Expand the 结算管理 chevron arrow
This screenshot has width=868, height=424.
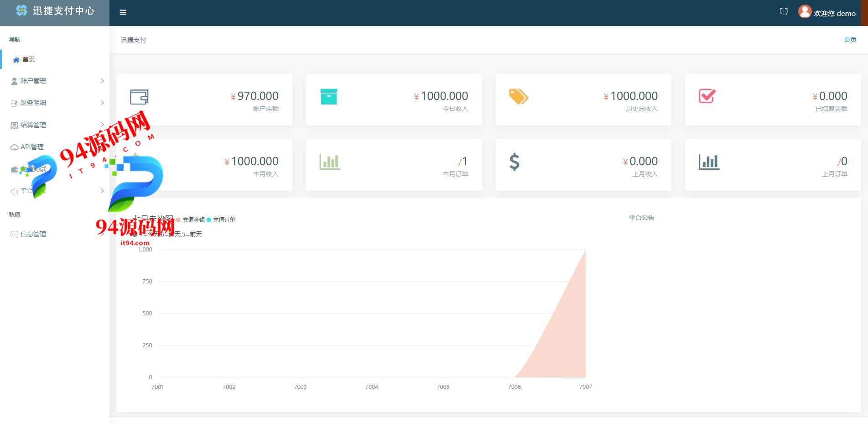tap(102, 125)
